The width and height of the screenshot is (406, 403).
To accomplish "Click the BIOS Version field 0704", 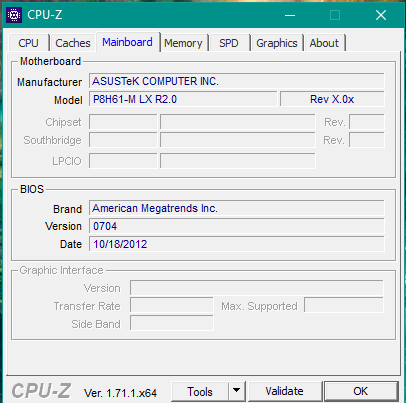I will coord(237,226).
